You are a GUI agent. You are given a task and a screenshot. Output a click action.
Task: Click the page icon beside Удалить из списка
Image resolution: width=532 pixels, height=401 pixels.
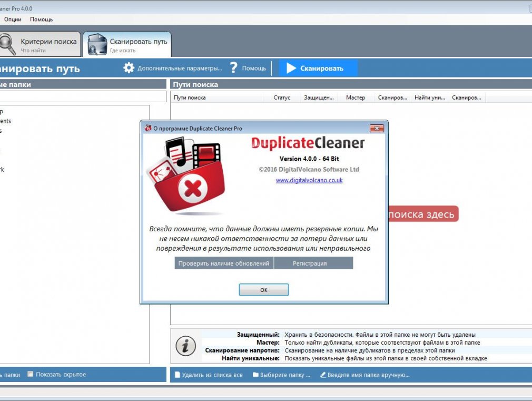(177, 375)
